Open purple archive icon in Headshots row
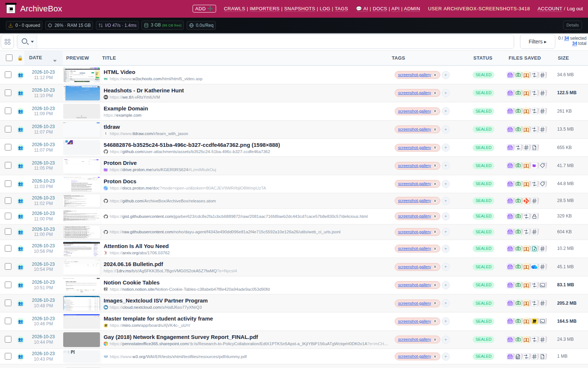 [510, 93]
